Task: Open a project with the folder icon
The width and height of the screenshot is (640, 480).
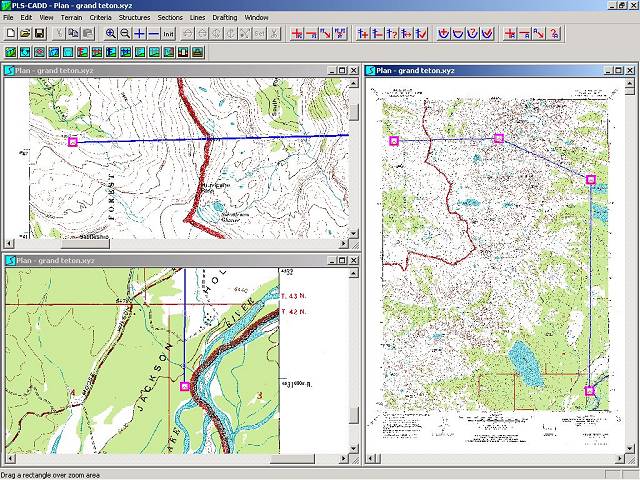Action: click(x=25, y=33)
